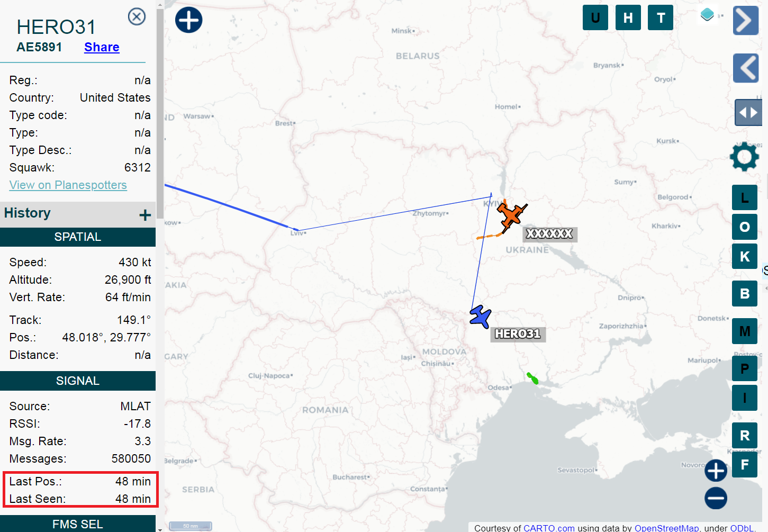
Task: Click the SPATIAL section header
Action: (x=78, y=237)
